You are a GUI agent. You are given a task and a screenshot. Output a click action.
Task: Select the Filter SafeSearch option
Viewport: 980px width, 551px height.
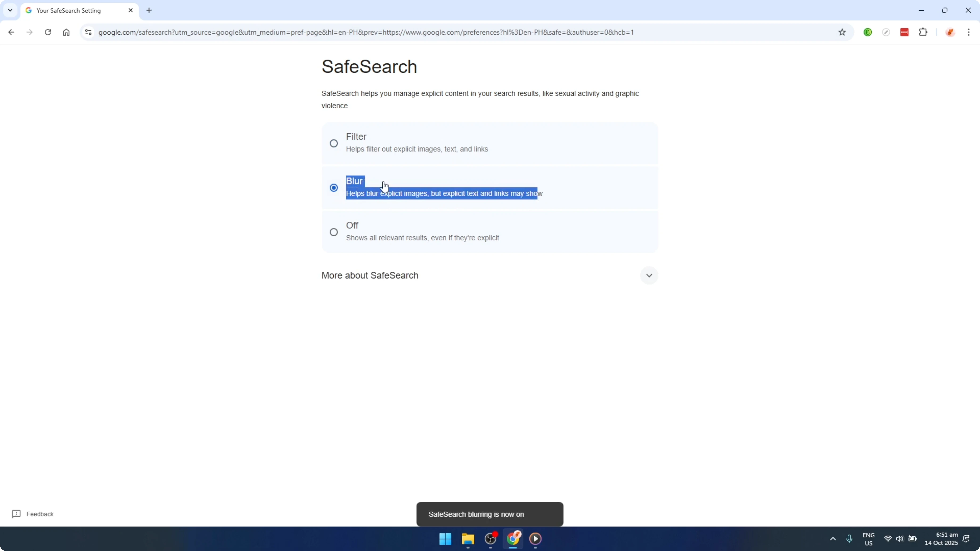tap(334, 143)
